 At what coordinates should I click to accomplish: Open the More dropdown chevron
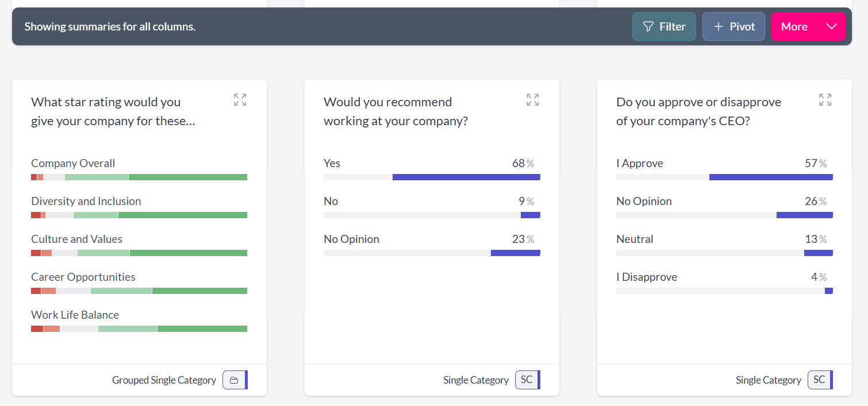(831, 26)
